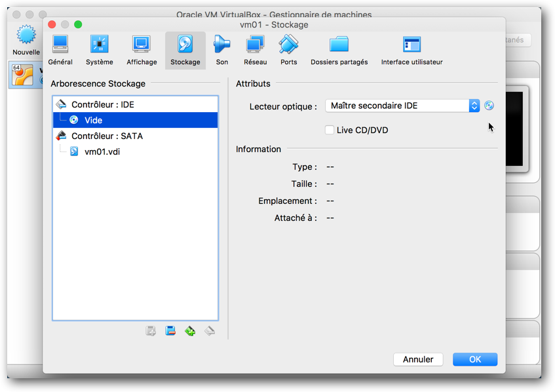Screen dimensions: 555x392
Task: Open the Ports settings tab
Action: click(288, 50)
